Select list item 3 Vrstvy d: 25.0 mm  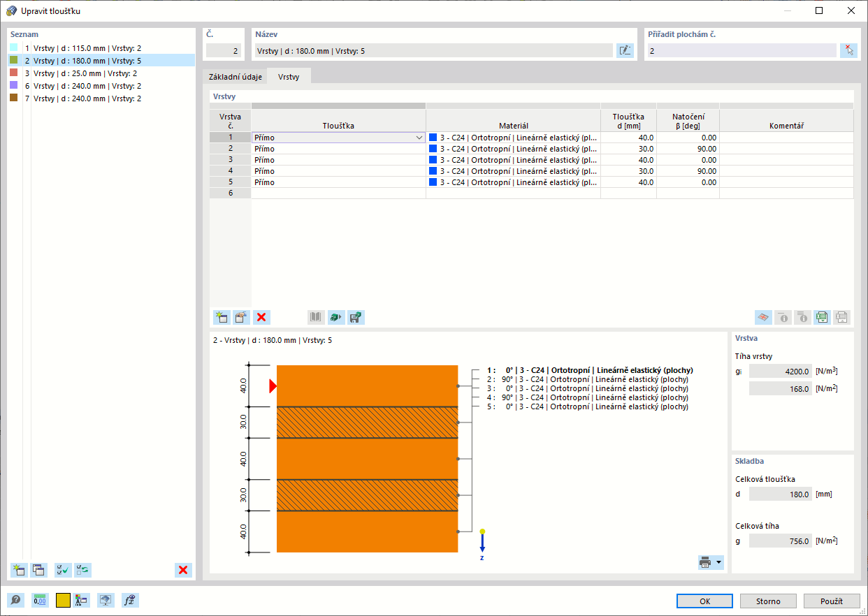(x=101, y=73)
